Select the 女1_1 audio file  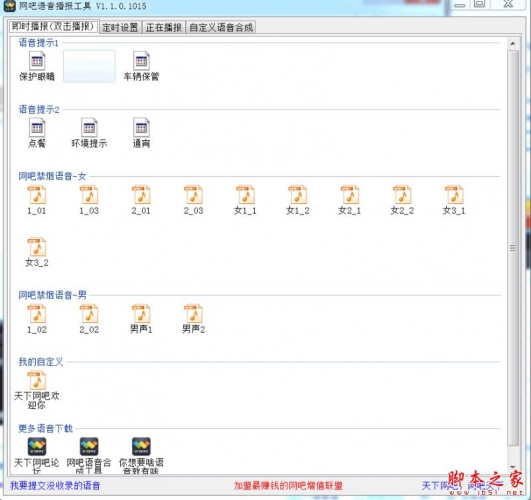click(246, 200)
